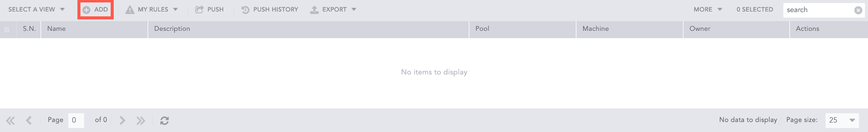Click into the search field
Screen dimensions: 868x132
click(817, 10)
